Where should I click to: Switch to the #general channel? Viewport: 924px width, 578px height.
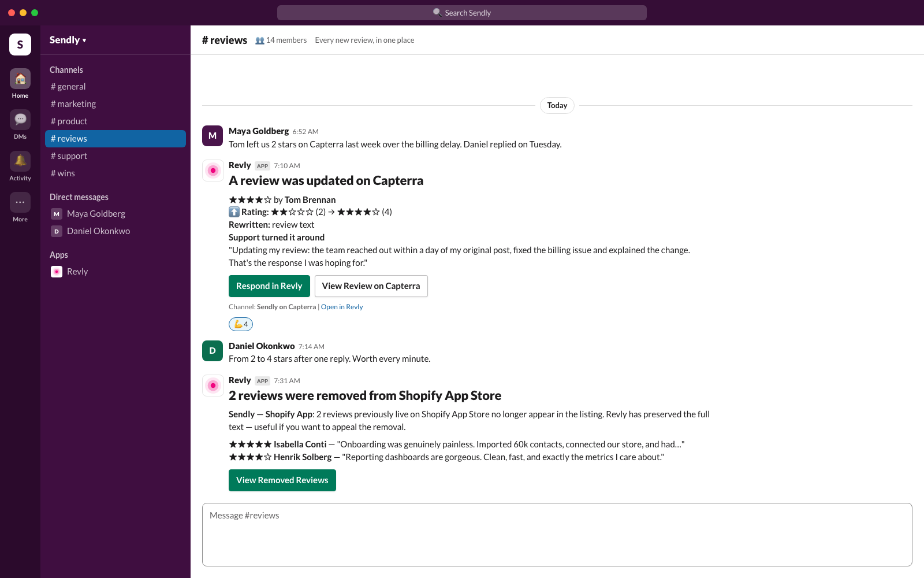115,87
